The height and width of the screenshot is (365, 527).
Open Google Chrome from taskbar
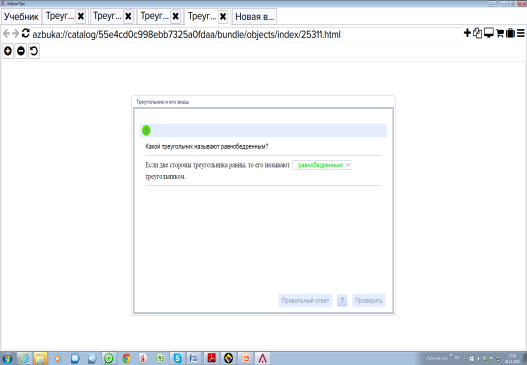pos(126,359)
